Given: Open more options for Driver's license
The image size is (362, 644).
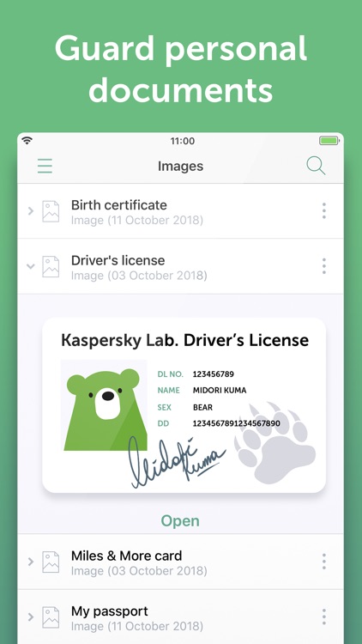Looking at the screenshot, I should click(324, 266).
